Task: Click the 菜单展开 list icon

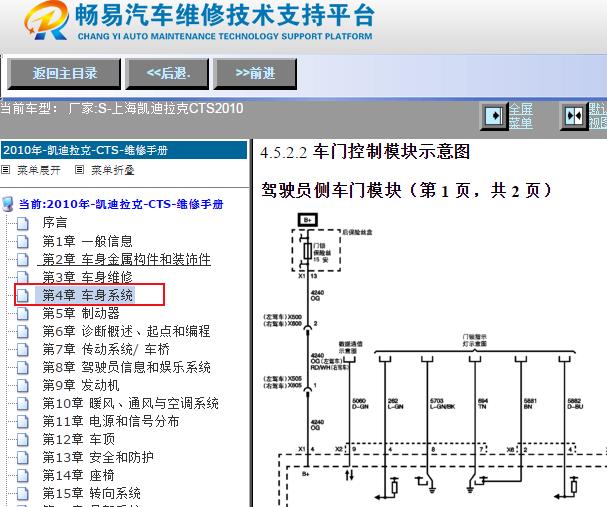Action: click(x=5, y=170)
